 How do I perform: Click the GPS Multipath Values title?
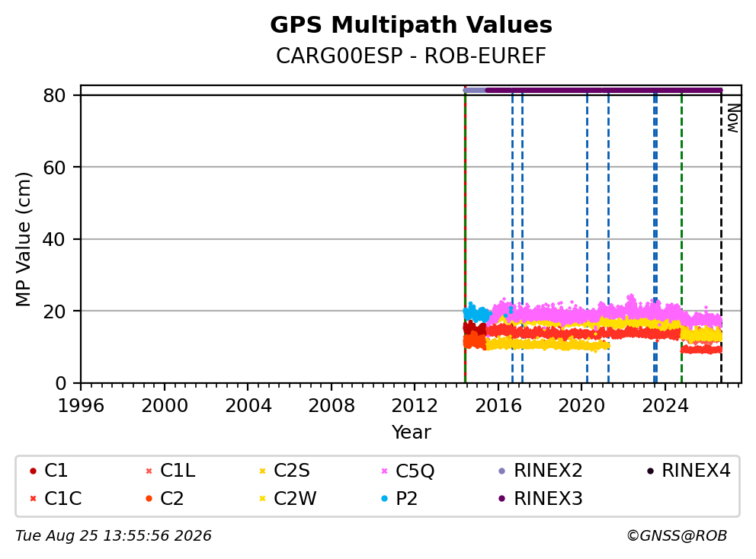pos(411,25)
